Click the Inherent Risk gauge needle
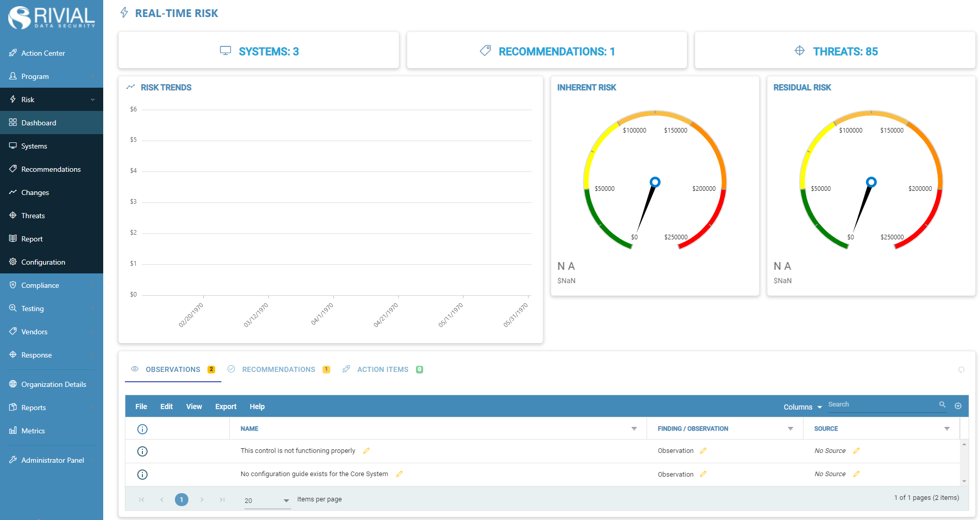Viewport: 980px width, 520px height. coord(647,206)
